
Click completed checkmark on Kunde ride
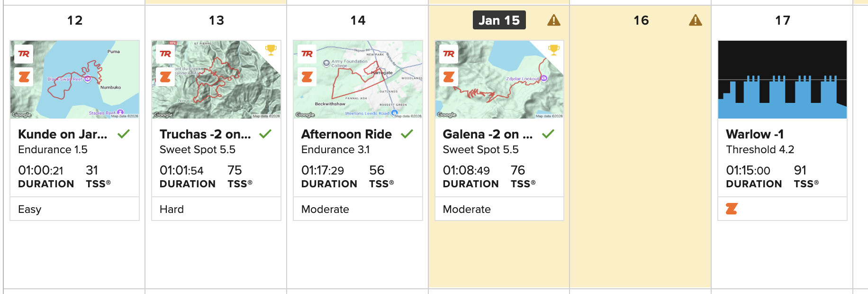pos(124,134)
